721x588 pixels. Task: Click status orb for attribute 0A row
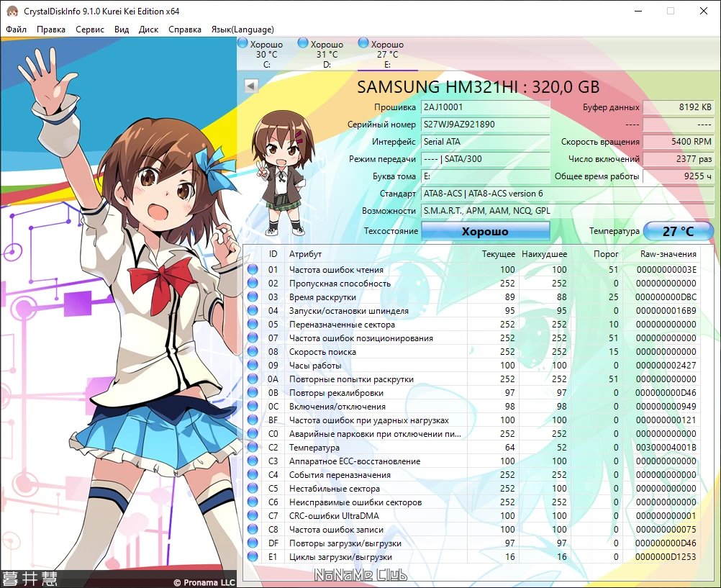click(x=253, y=379)
